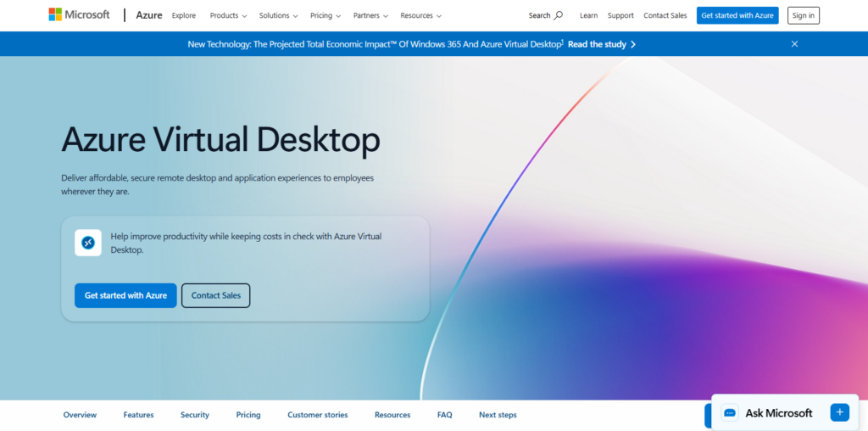Viewport: 868px width, 431px height.
Task: Expand the Products dropdown
Action: click(228, 15)
